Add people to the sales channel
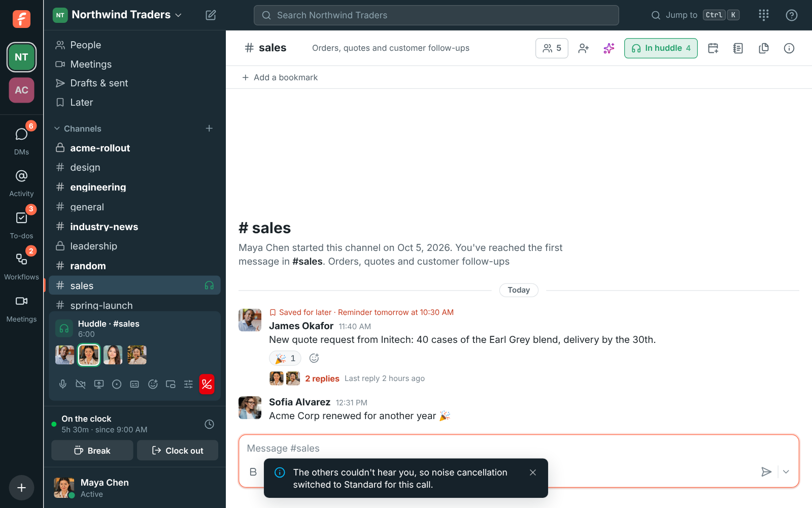This screenshot has height=508, width=812. coord(584,48)
